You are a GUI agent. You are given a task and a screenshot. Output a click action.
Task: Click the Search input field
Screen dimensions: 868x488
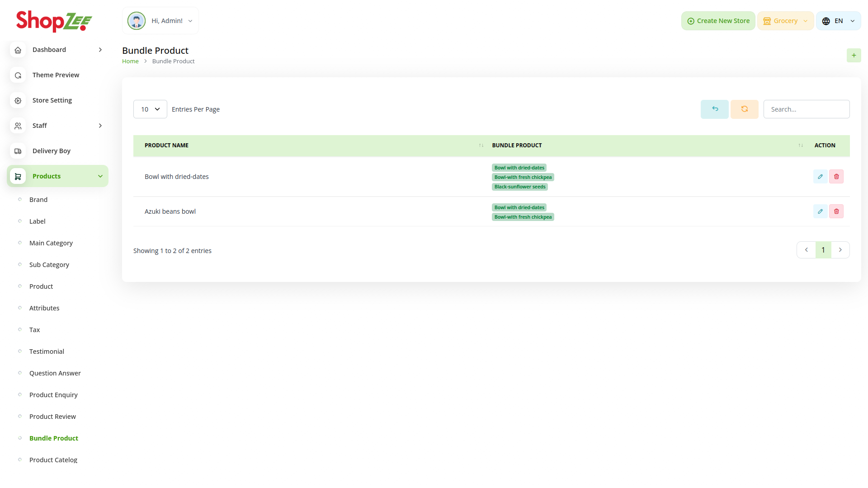point(806,109)
